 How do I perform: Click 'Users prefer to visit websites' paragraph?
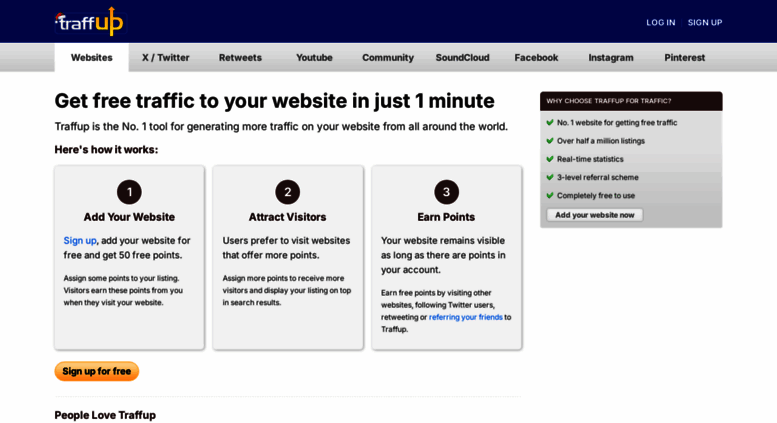coord(286,248)
